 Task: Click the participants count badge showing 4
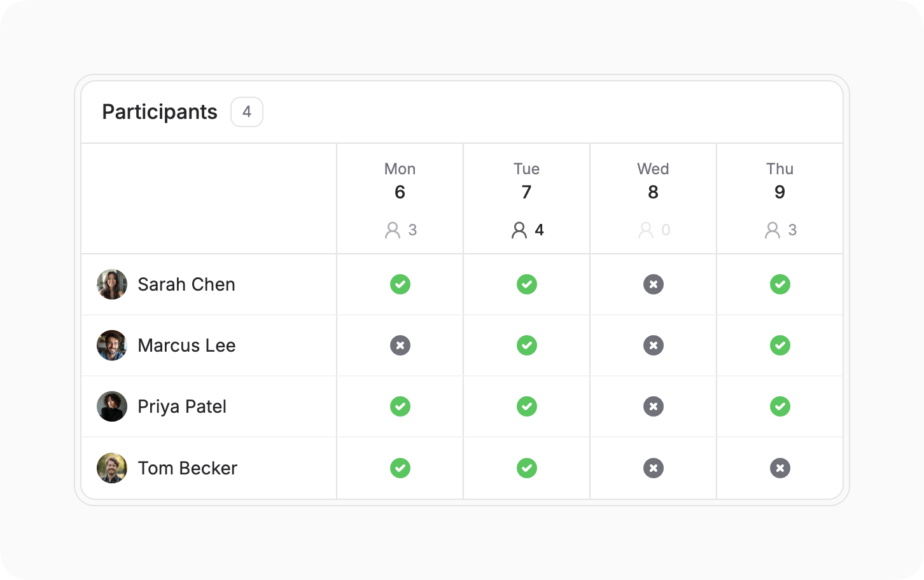pos(247,112)
